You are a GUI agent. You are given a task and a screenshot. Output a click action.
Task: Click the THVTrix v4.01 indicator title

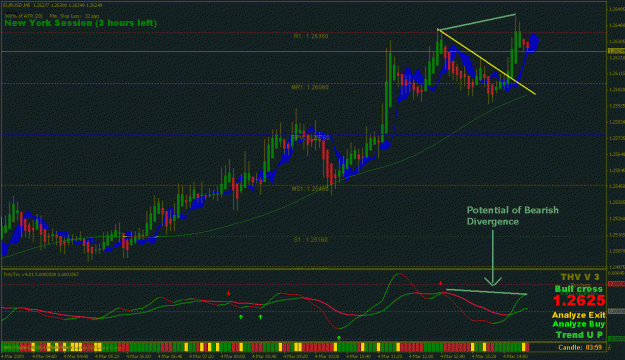41,274
